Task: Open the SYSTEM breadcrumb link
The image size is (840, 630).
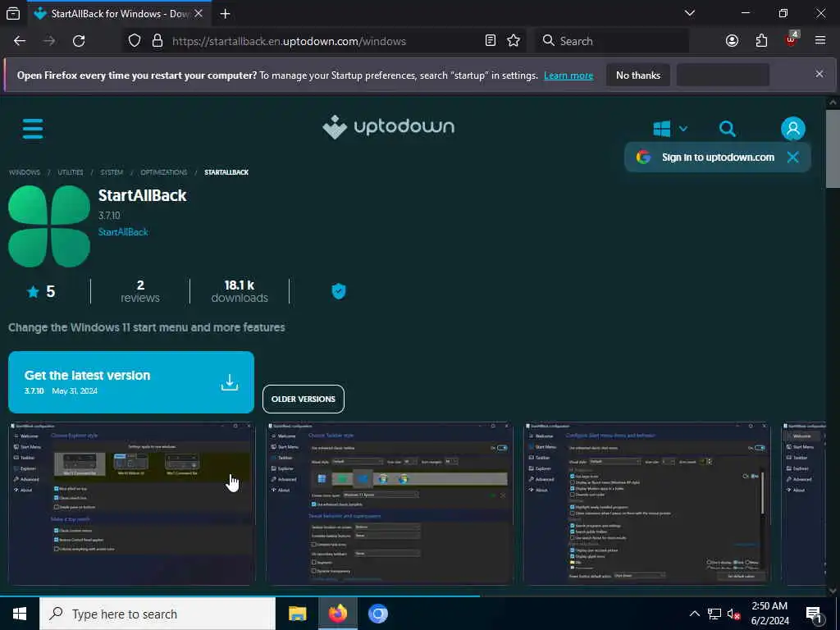Action: coord(112,172)
